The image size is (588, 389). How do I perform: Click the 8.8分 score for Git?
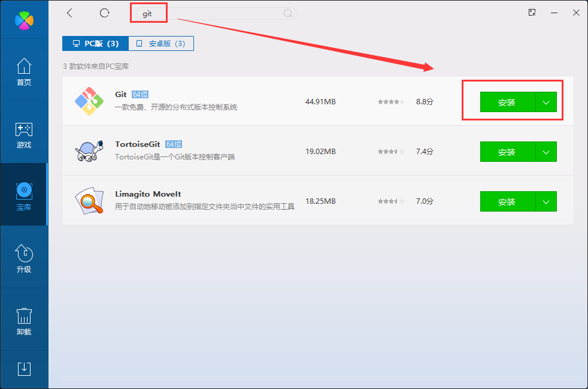[x=425, y=102]
